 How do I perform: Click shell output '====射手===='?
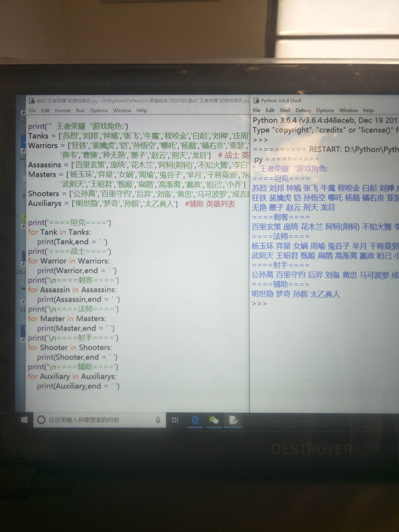pyautogui.click(x=281, y=265)
